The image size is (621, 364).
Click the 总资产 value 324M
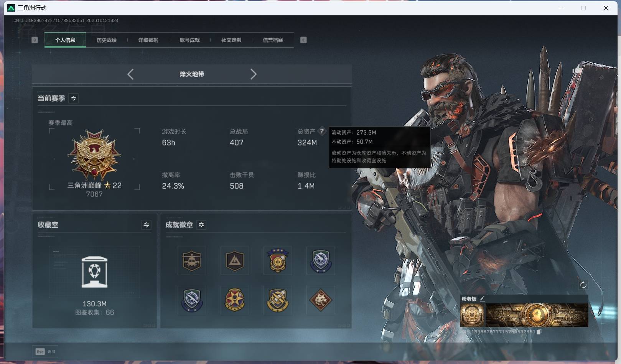point(307,143)
